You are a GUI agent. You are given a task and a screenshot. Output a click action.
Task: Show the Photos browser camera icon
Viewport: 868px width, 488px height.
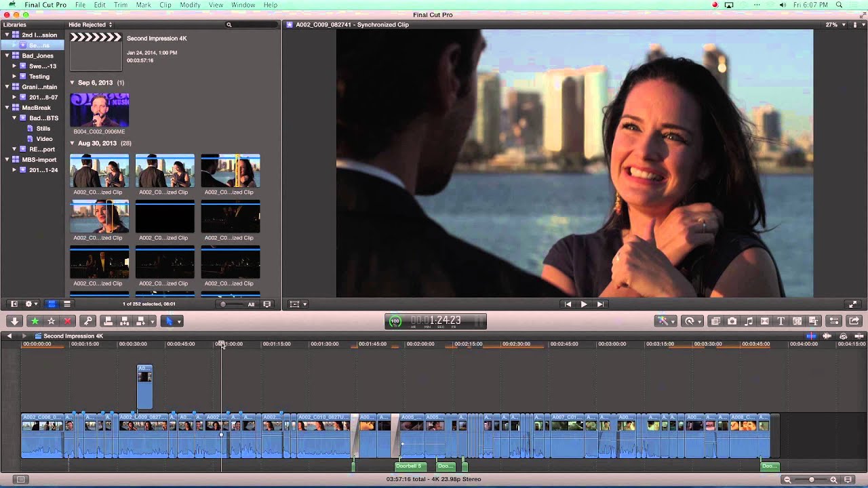click(x=732, y=321)
